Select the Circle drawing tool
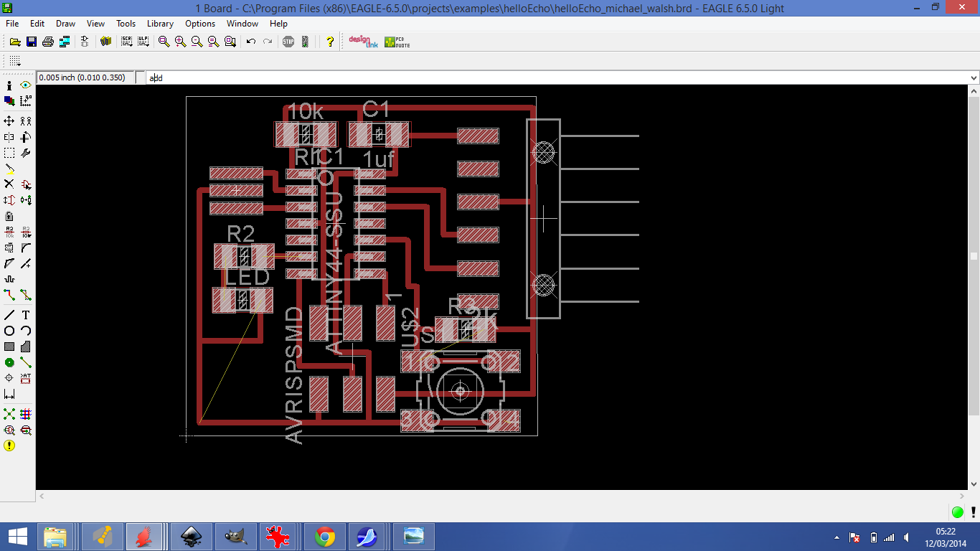 [9, 331]
